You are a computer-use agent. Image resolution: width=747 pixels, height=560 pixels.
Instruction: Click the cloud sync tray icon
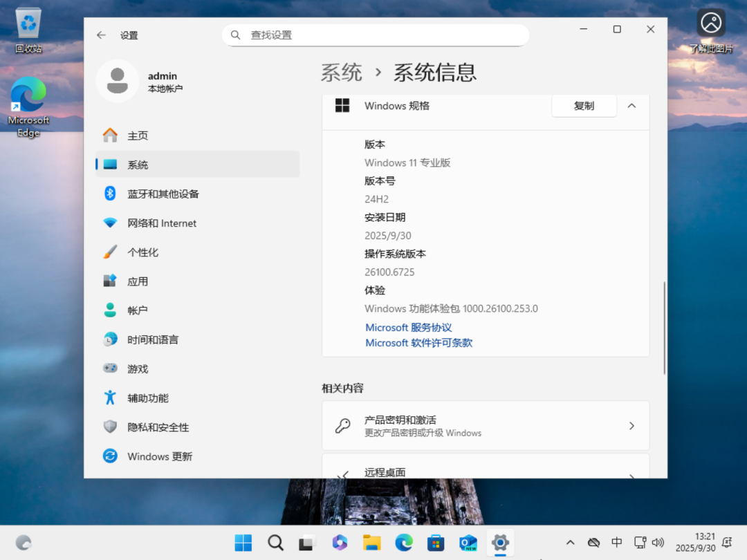[593, 543]
